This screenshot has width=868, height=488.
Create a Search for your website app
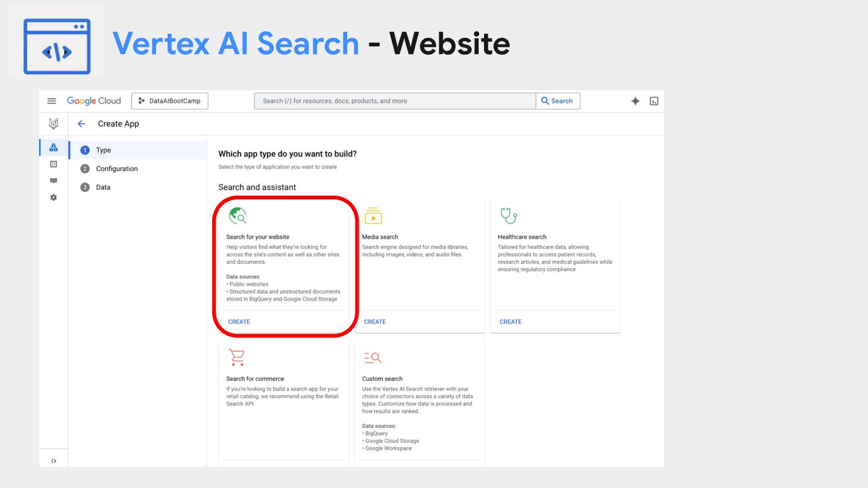239,322
